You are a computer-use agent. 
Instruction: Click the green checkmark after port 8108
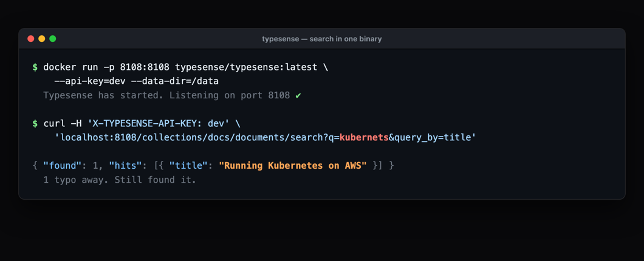[x=298, y=96]
